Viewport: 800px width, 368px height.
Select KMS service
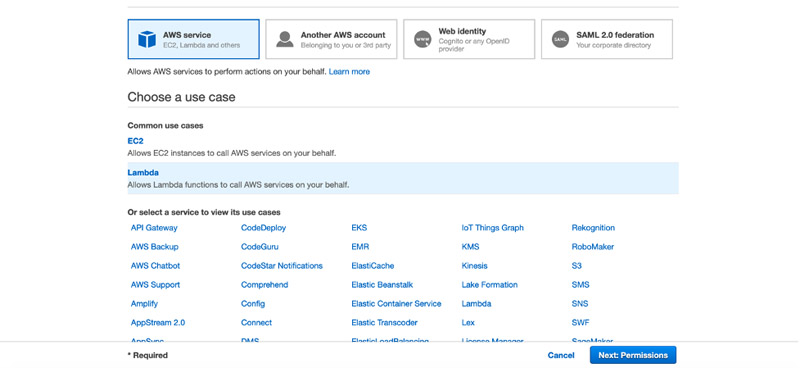(470, 247)
